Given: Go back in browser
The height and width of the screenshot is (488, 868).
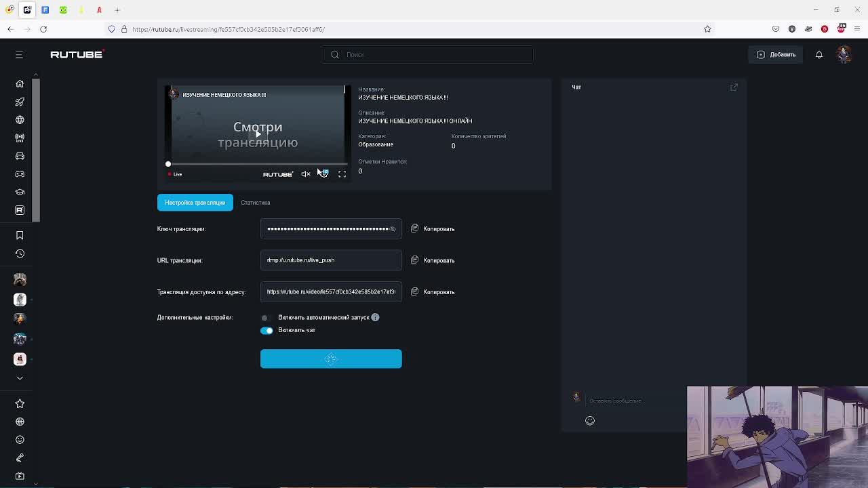Looking at the screenshot, I should tap(10, 29).
